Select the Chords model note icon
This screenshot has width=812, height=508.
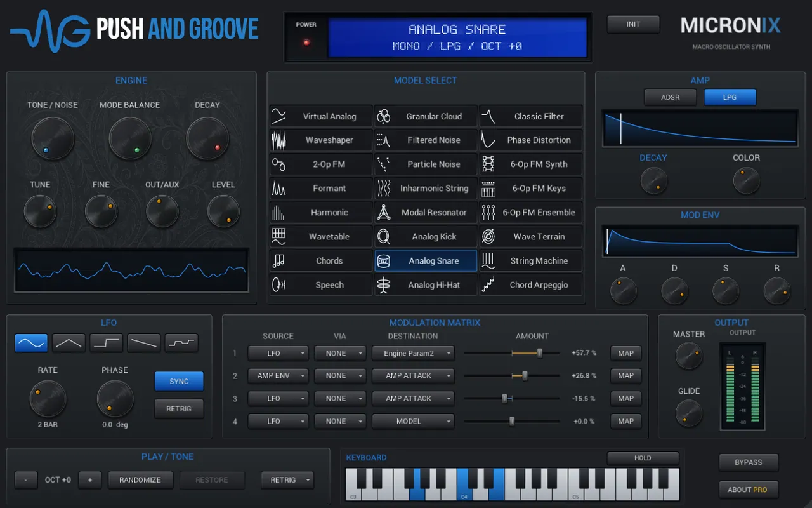pos(278,260)
